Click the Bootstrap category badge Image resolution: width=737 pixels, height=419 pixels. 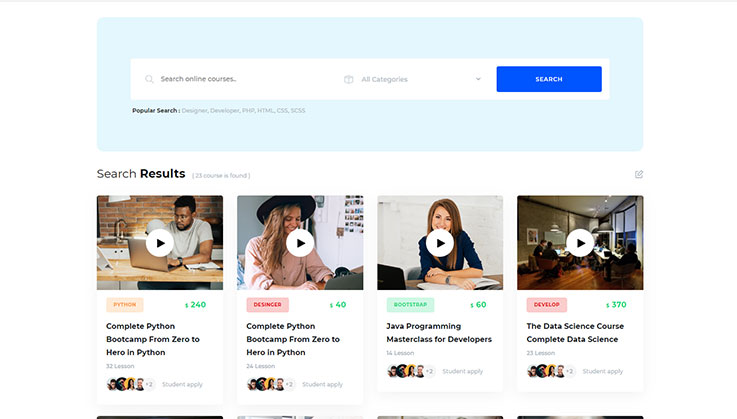(410, 305)
